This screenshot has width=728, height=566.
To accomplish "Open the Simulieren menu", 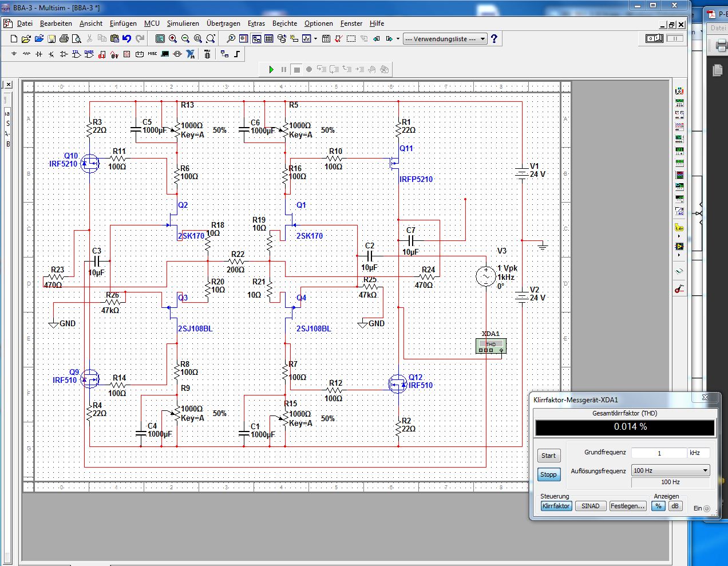I will click(183, 23).
